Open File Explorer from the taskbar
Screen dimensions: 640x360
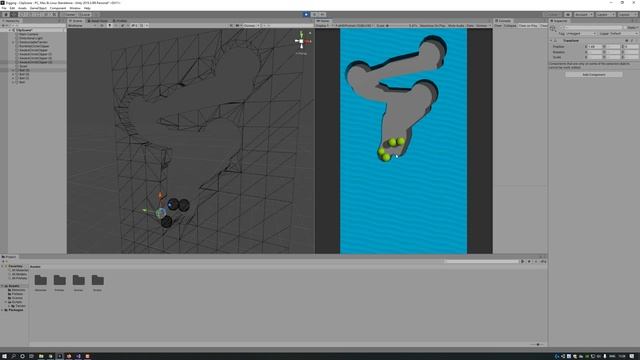[x=41, y=356]
